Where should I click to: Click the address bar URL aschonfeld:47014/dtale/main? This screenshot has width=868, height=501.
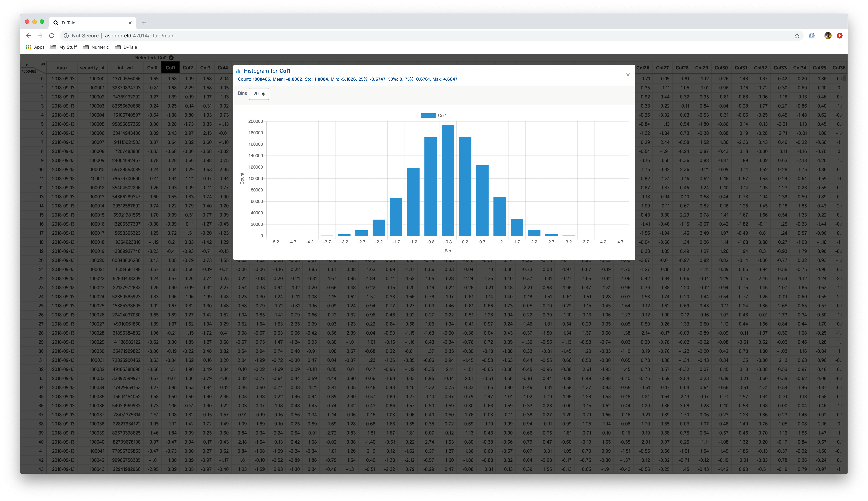click(x=140, y=35)
